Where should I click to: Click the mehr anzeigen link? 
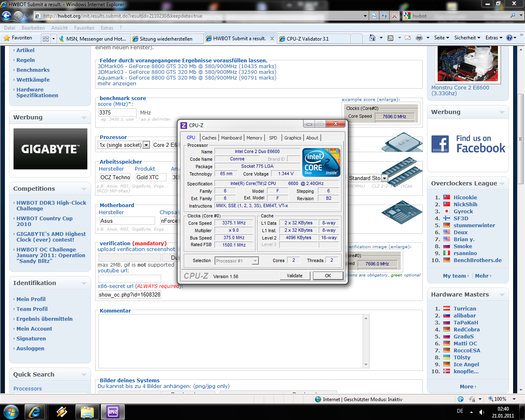(x=117, y=83)
